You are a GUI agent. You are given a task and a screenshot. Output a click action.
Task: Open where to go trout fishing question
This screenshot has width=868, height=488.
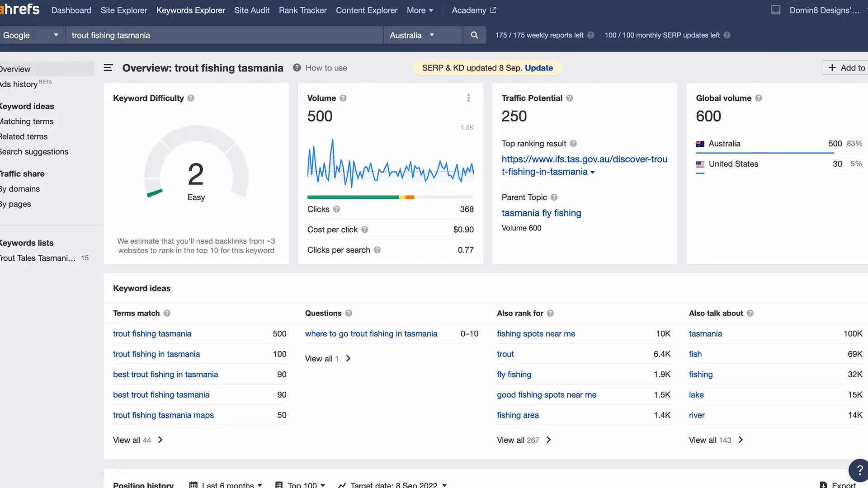pyautogui.click(x=371, y=334)
